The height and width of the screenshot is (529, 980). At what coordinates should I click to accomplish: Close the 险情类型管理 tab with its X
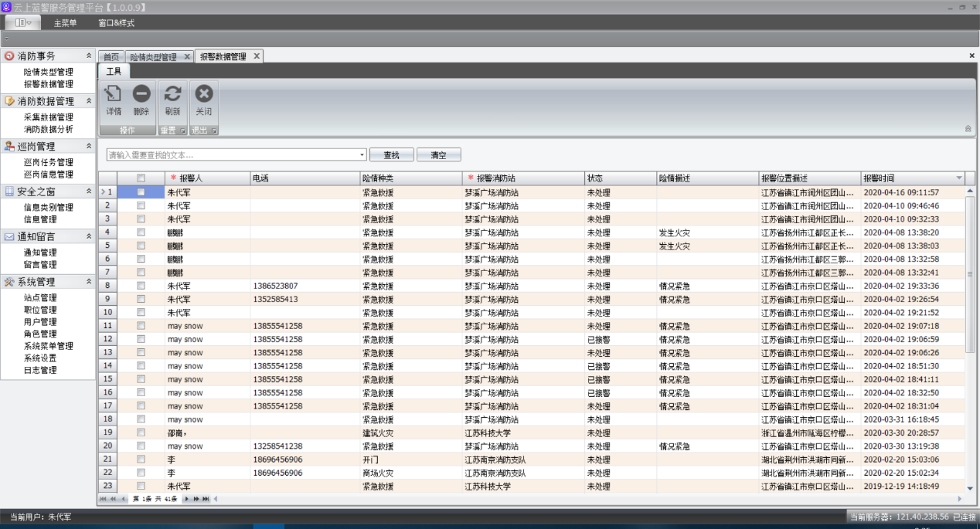(185, 56)
